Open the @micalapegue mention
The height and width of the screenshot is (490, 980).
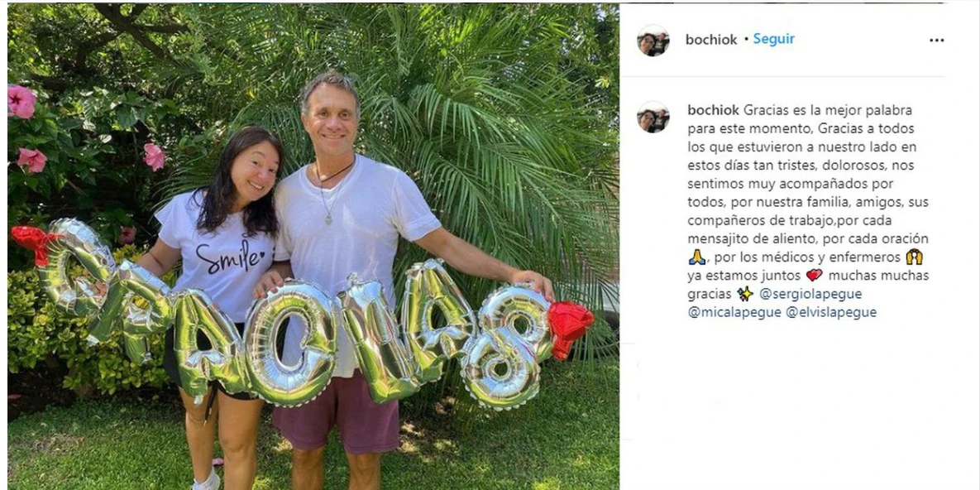[734, 312]
